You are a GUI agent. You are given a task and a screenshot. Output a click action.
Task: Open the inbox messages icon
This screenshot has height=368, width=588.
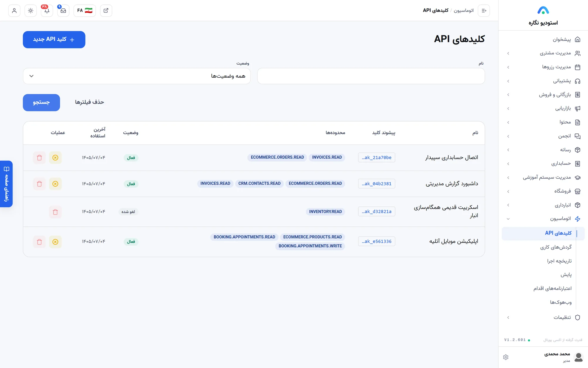(x=63, y=11)
